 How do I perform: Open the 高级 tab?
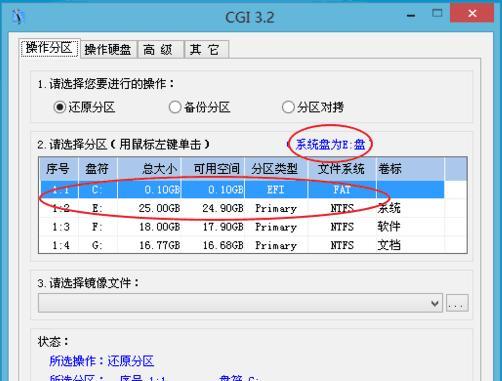(160, 50)
